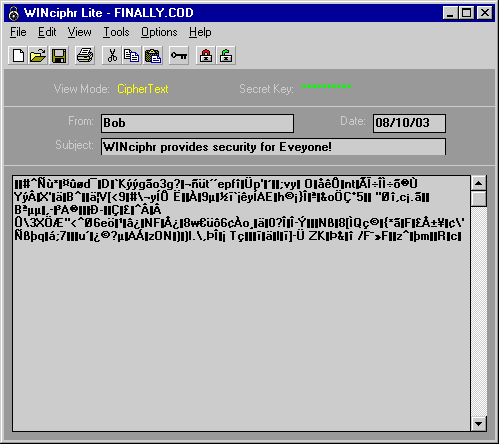This screenshot has height=444, width=499.
Task: Click into the Subject field about WINciphr security
Action: tap(273, 147)
